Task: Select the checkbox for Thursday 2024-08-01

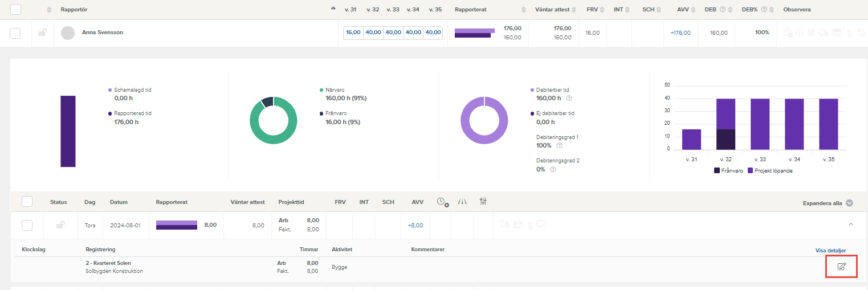Action: click(27, 225)
